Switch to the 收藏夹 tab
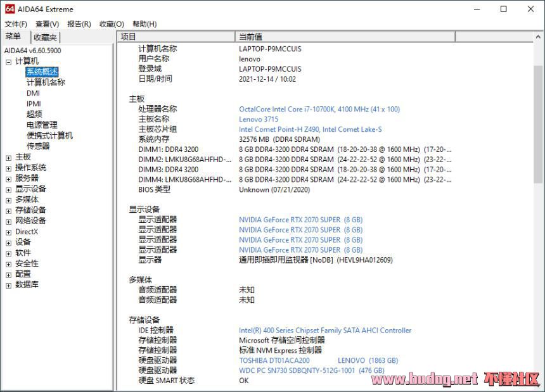The image size is (545, 392). pos(45,37)
